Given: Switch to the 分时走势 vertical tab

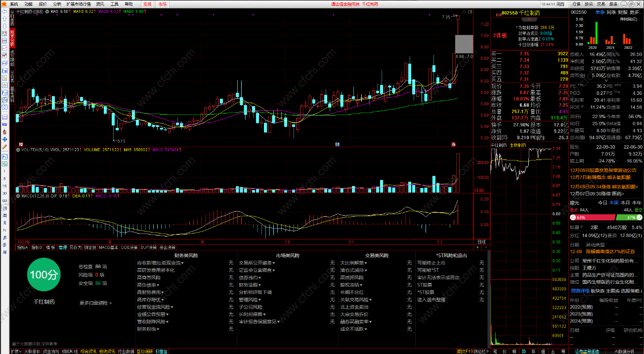Looking at the screenshot, I should (12, 17).
